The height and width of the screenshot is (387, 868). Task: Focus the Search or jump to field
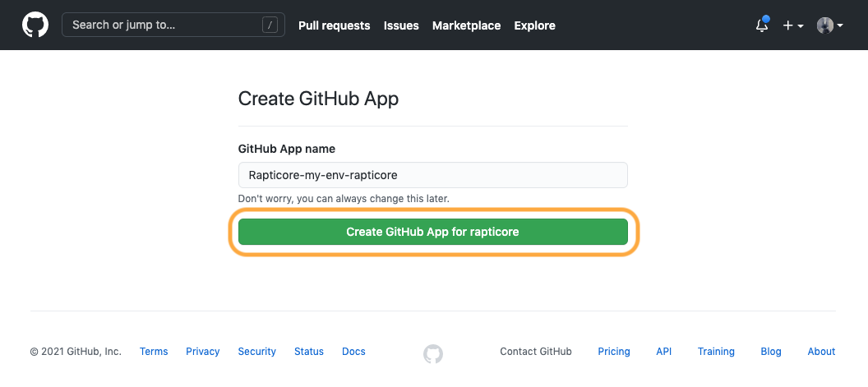pos(173,25)
